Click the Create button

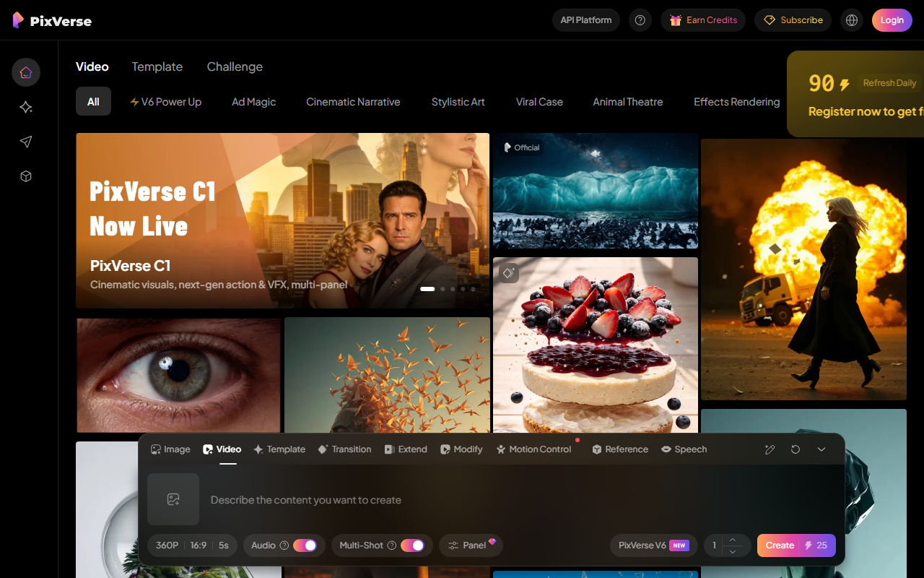(796, 545)
